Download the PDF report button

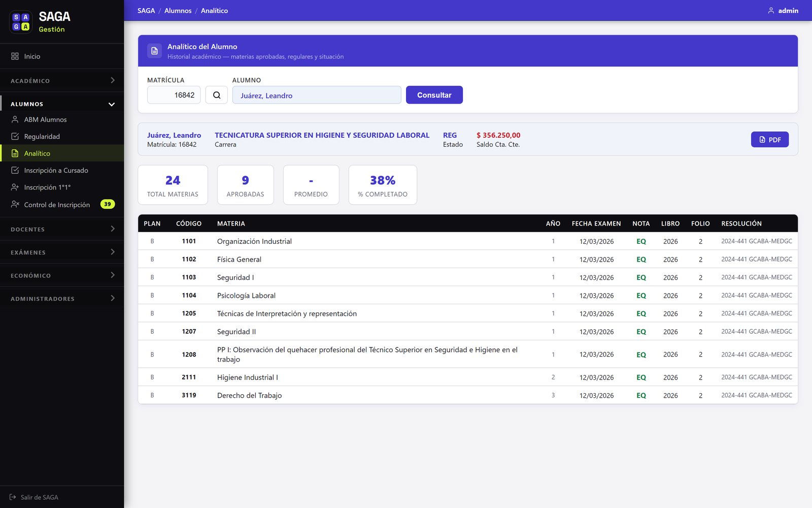[769, 140]
